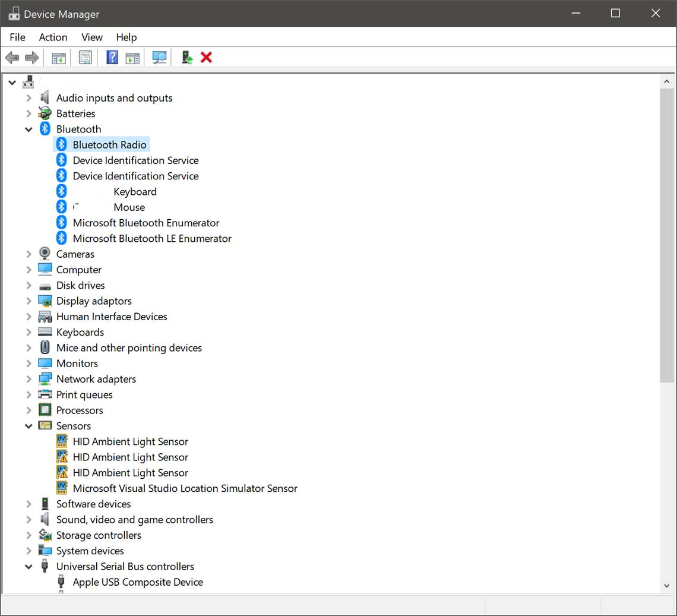Expand the Keyboards category chevron
Screen dimensions: 677x616
(x=29, y=332)
